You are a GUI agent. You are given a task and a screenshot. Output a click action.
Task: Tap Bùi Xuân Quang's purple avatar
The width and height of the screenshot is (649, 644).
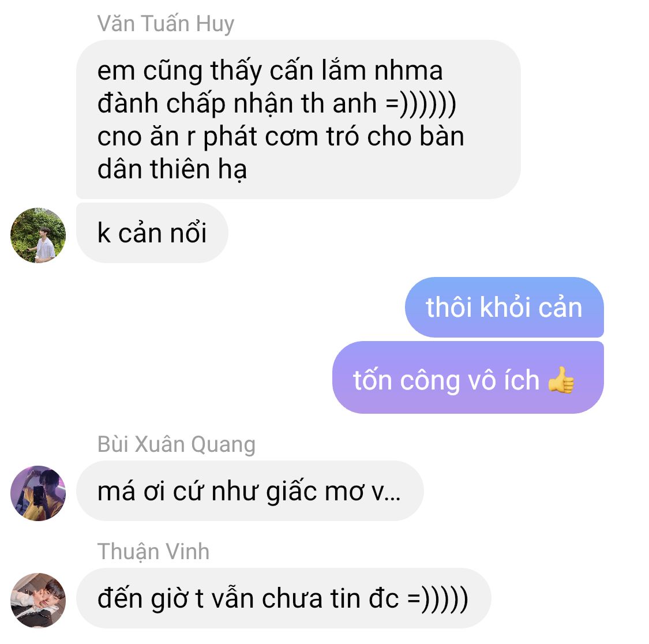[x=38, y=493]
